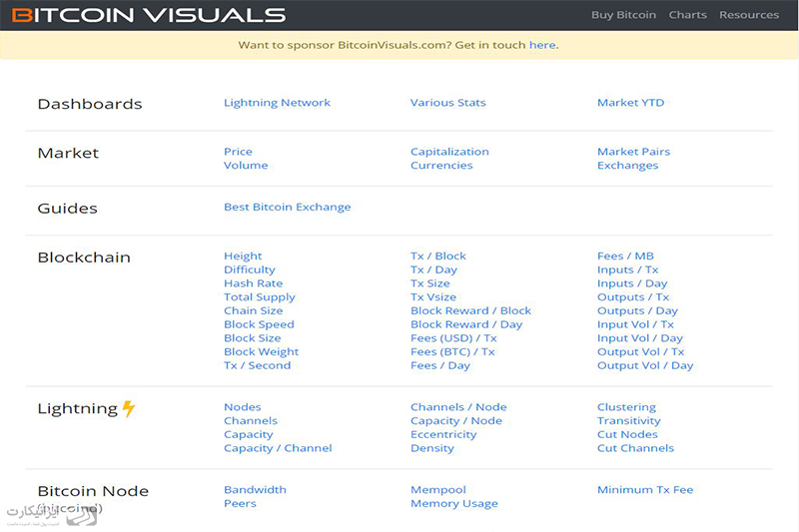This screenshot has width=799, height=532.
Task: Open the Lightning Channels link
Action: (x=251, y=421)
